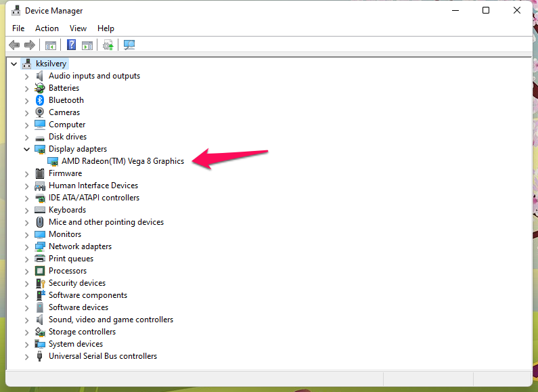Select the Bluetooth label
Screen dimensions: 538x392
tap(66, 100)
